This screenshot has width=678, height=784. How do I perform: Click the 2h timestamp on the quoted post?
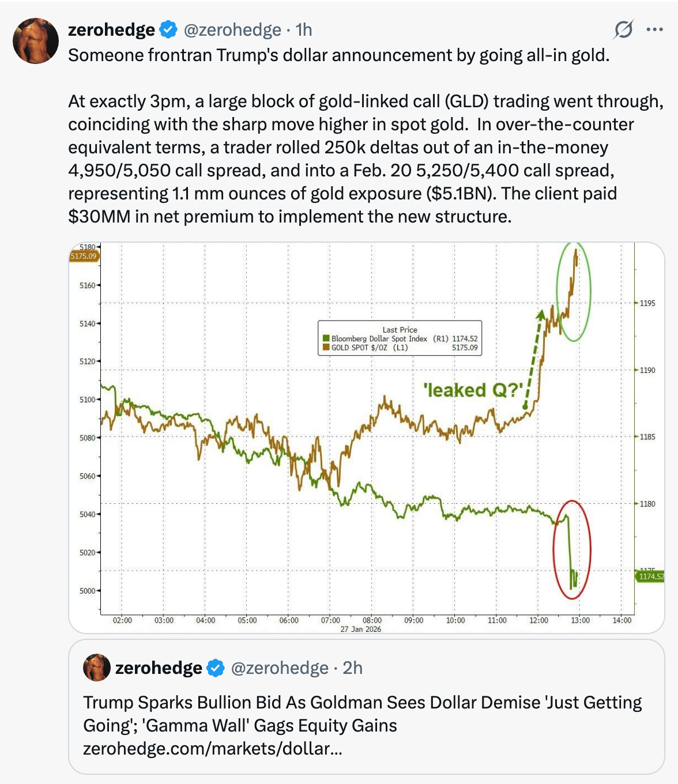(x=352, y=668)
